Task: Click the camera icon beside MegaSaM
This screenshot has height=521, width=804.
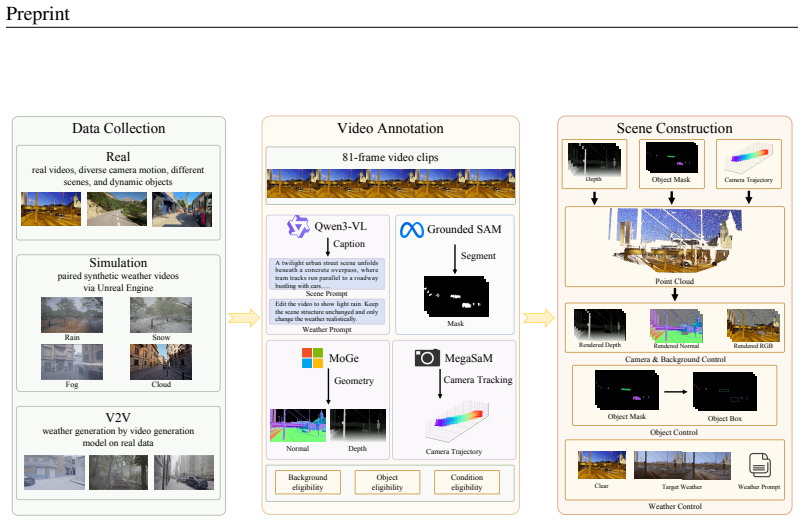Action: point(427,357)
